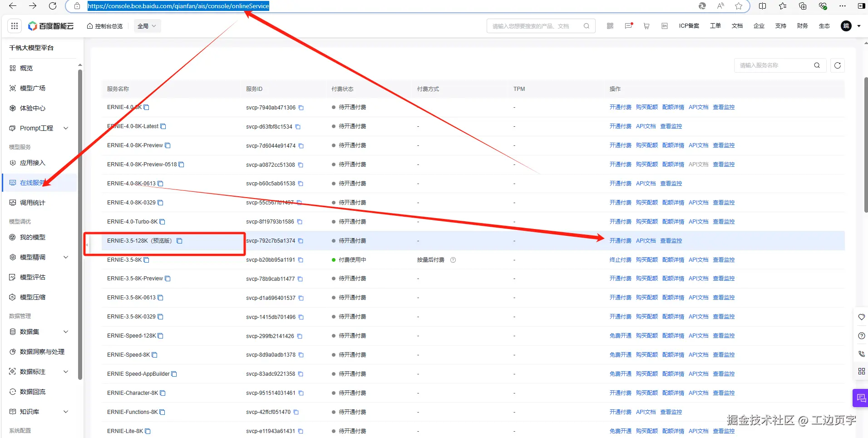Open 配额详情 for ERNIE-Character-8K
The height and width of the screenshot is (438, 868).
coord(673,393)
